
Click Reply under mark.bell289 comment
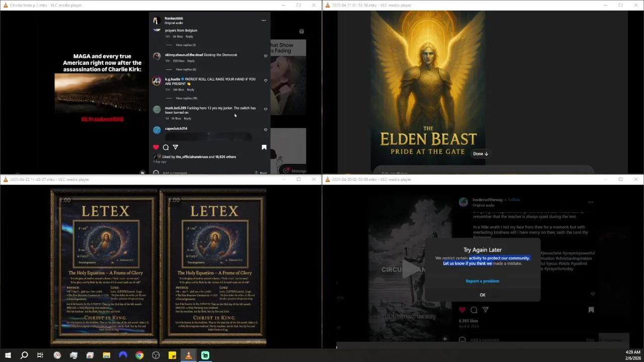[187, 118]
